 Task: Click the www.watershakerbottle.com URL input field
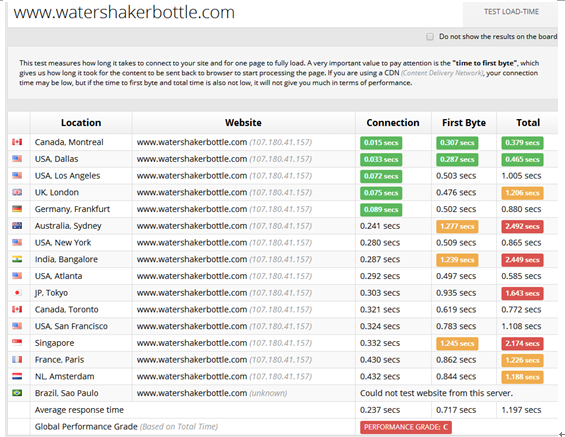235,14
